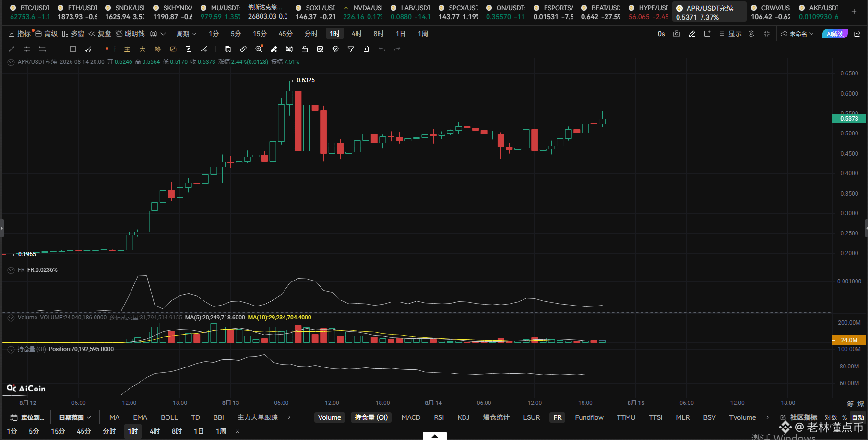868x440 pixels.
Task: Click the 定位到 locate button
Action: coord(27,417)
